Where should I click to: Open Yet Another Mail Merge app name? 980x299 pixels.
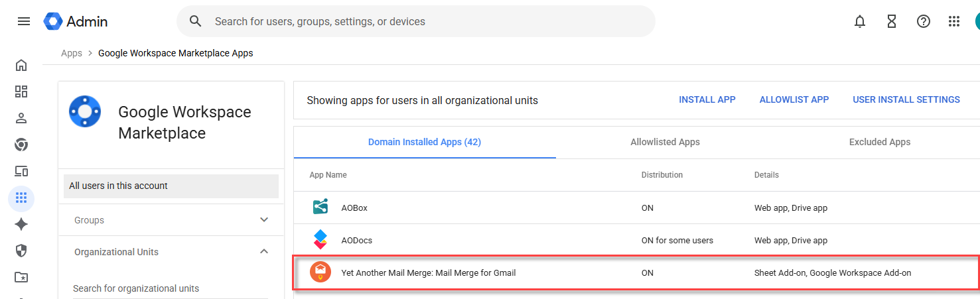click(428, 272)
